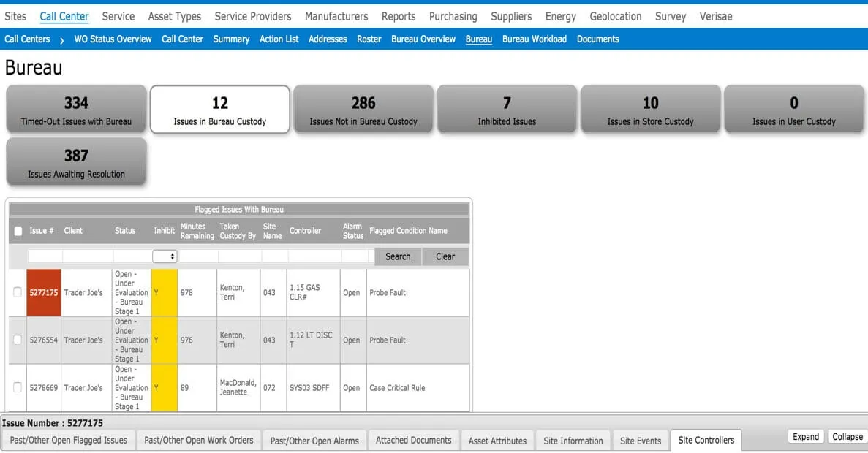
Task: Select the Geolocation menu item
Action: coord(615,16)
